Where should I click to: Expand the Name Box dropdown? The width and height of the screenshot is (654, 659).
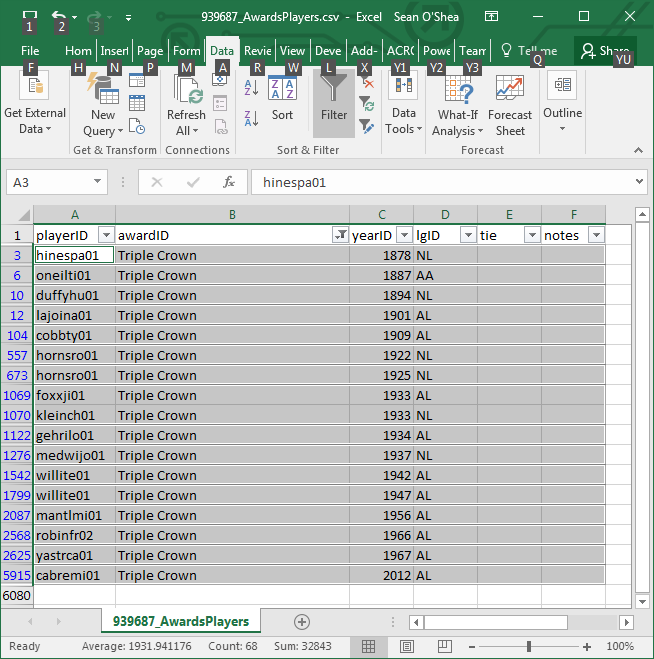(x=97, y=182)
